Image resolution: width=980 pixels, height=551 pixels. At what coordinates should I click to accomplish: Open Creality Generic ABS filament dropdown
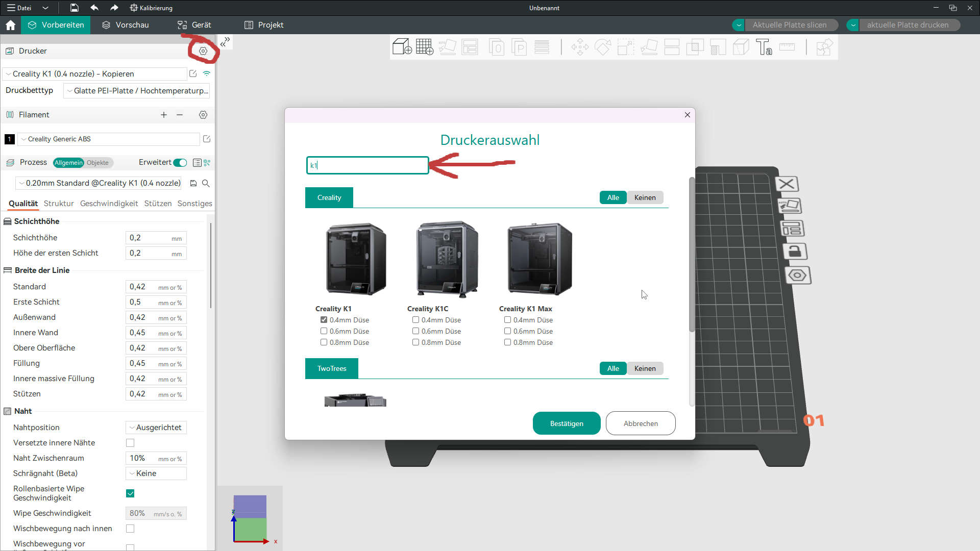(x=109, y=139)
